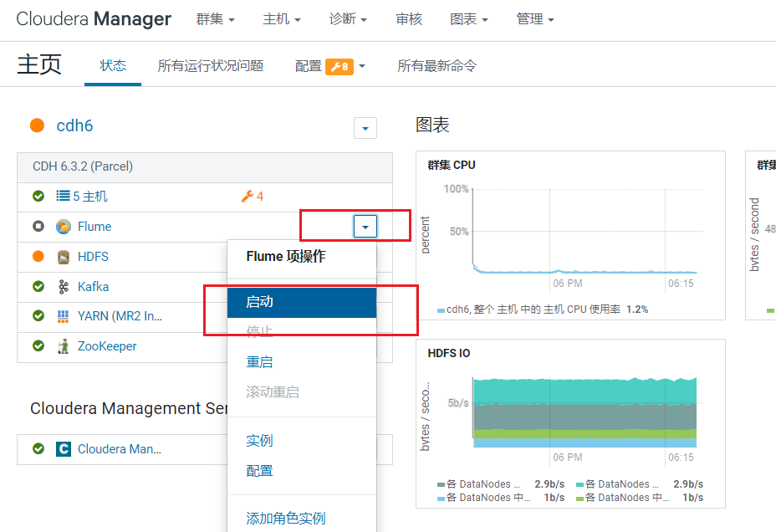Click the orange health status dot for HDFS
The width and height of the screenshot is (776, 532).
point(38,256)
